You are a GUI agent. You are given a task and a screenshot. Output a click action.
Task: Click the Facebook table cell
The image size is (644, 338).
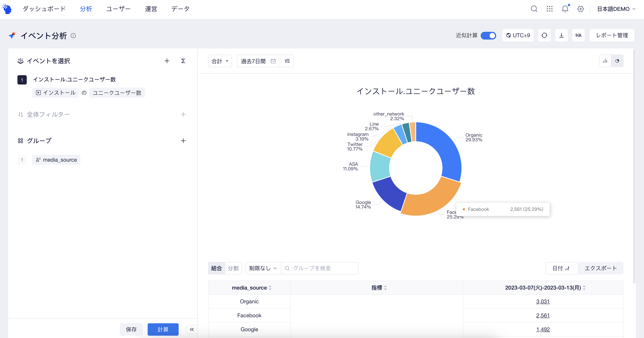(x=249, y=316)
